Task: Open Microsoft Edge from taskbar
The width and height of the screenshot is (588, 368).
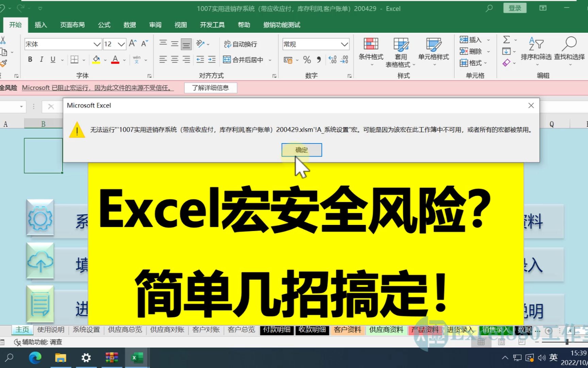Action: (x=35, y=358)
